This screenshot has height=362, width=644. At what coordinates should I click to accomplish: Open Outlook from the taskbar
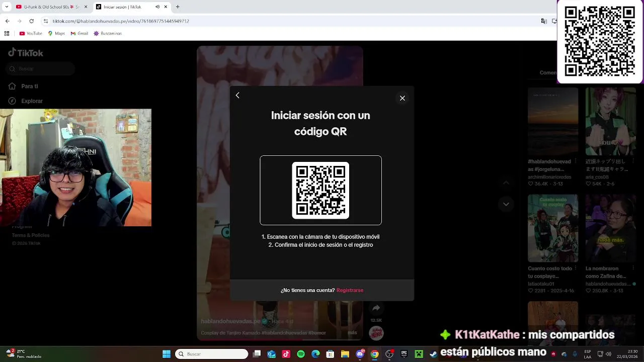point(271,354)
